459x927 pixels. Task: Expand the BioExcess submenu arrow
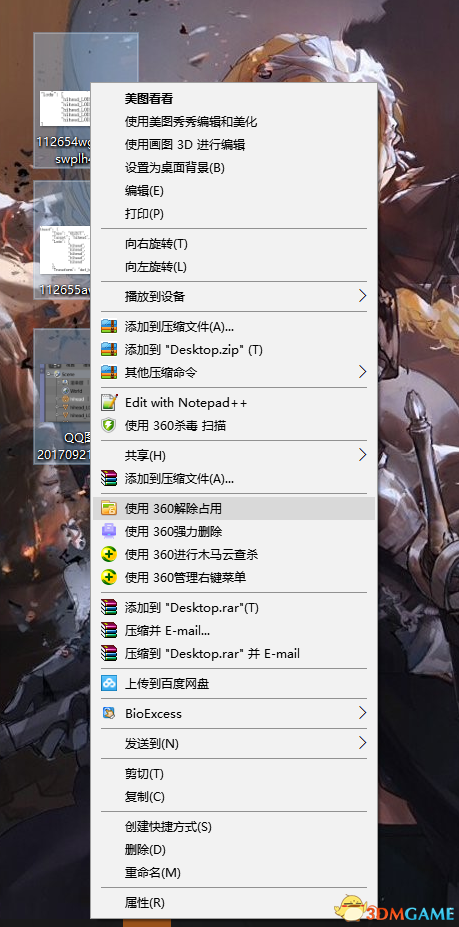pos(363,714)
